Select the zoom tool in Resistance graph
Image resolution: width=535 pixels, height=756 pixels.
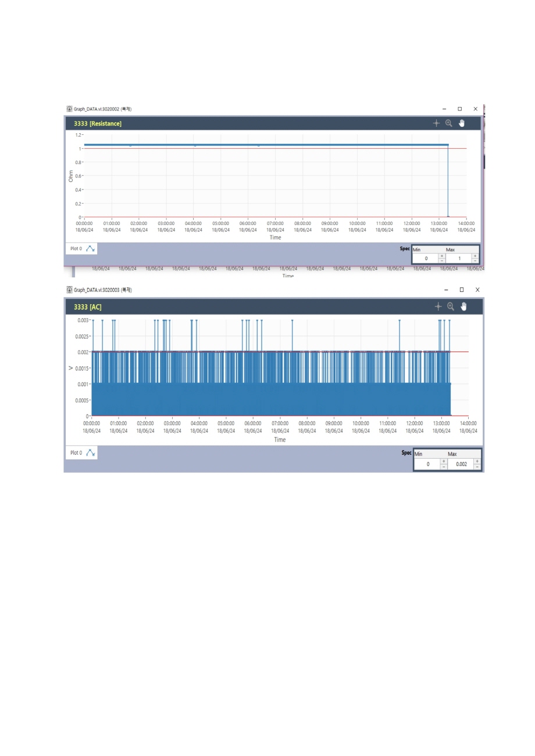pyautogui.click(x=449, y=123)
